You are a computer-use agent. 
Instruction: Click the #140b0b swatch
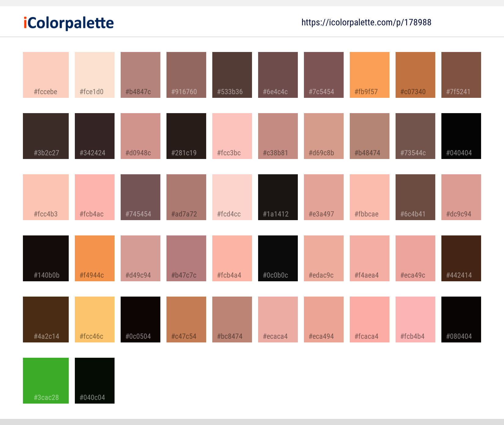point(46,258)
